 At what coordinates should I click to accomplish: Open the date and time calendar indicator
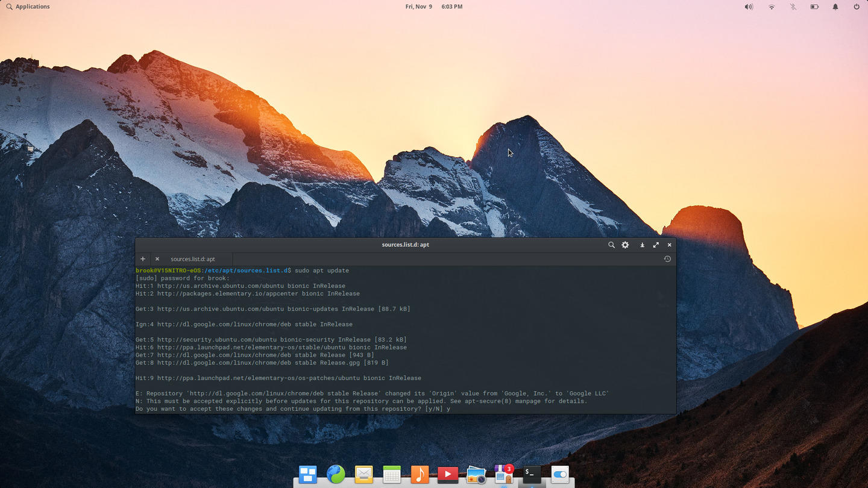434,7
